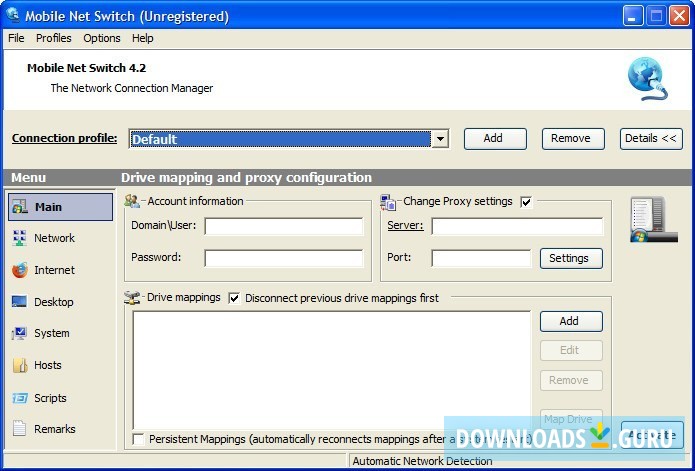This screenshot has width=695, height=471.
Task: Enable the Change Proxy settings checkbox
Action: [x=526, y=202]
